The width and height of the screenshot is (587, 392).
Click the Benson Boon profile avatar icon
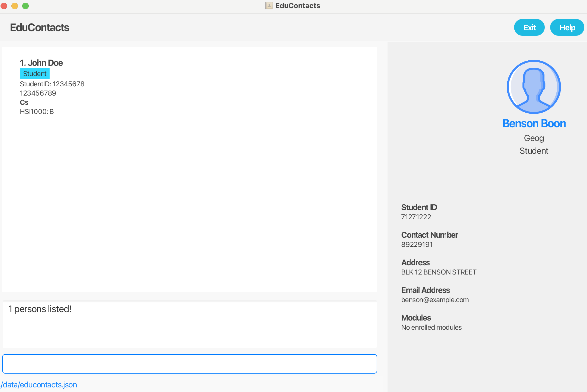[534, 87]
